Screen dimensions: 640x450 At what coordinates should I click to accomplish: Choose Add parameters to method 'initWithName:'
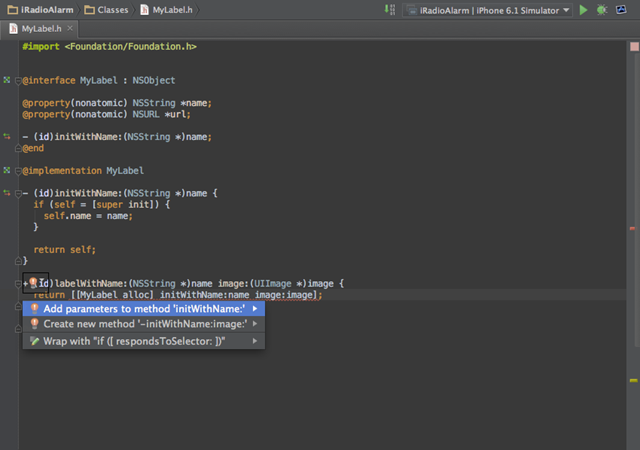point(144,309)
